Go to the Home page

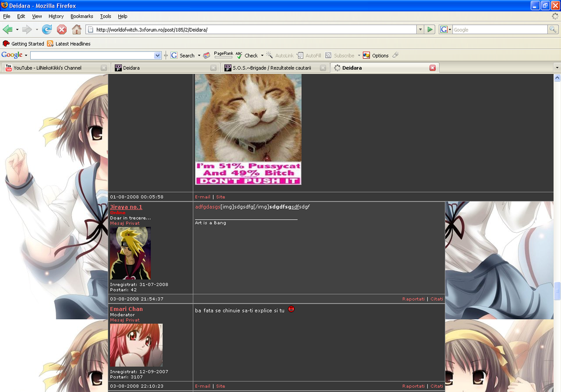point(77,30)
